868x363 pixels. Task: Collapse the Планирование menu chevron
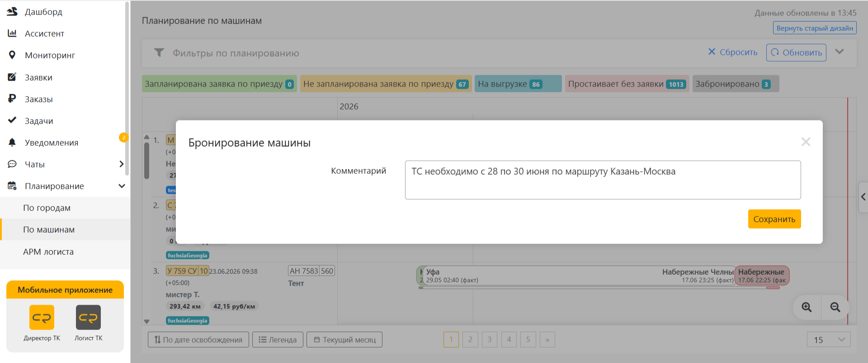pyautogui.click(x=122, y=186)
